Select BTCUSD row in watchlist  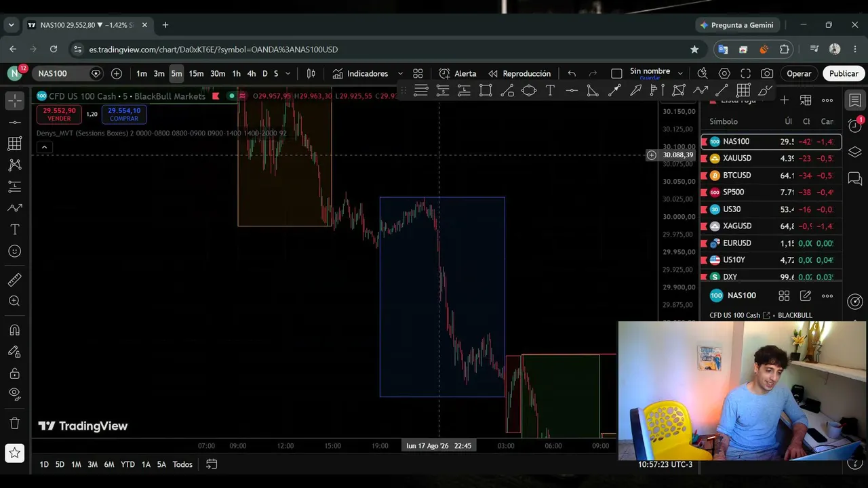pyautogui.click(x=771, y=175)
